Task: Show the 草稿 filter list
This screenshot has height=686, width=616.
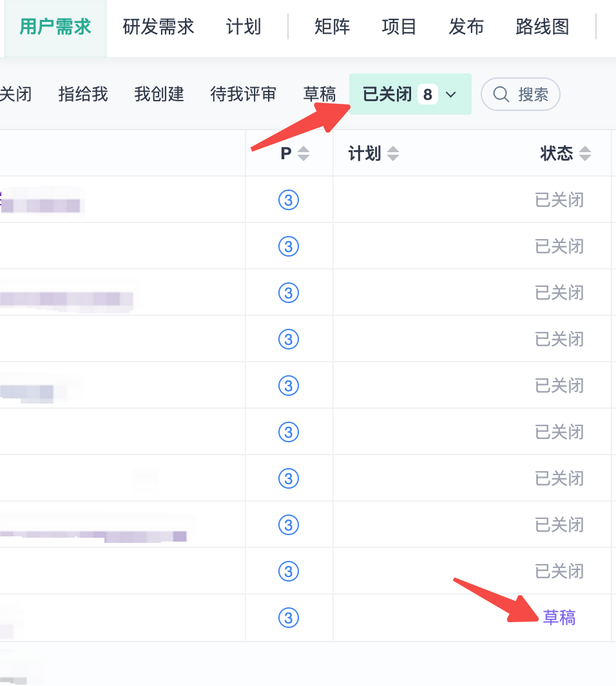Action: (320, 94)
